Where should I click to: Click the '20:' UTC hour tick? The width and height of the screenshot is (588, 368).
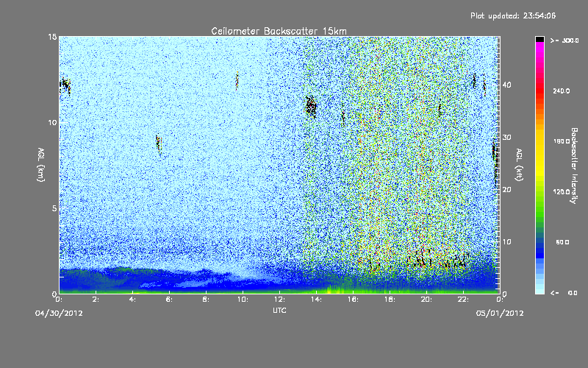(426, 300)
